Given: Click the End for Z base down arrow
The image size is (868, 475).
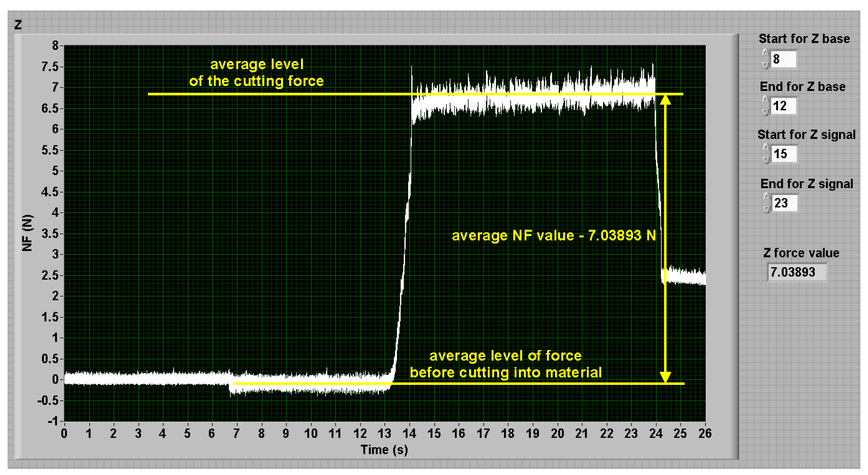Looking at the screenshot, I should click(765, 112).
